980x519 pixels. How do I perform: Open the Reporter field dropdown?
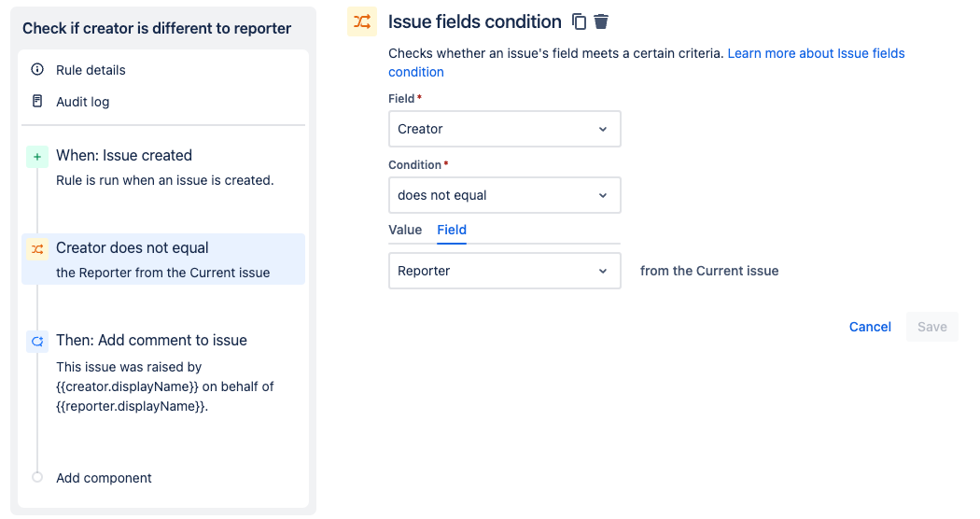(x=504, y=271)
